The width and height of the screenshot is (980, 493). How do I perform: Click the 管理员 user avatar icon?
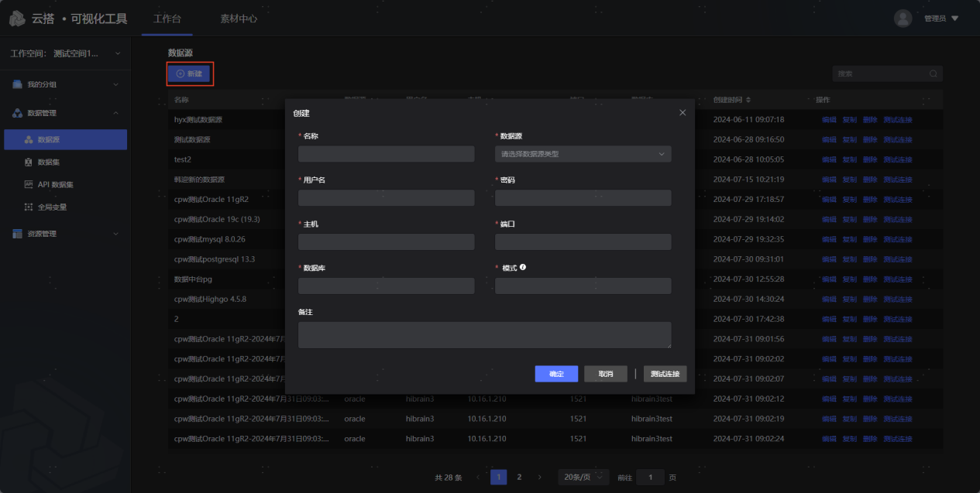click(903, 19)
